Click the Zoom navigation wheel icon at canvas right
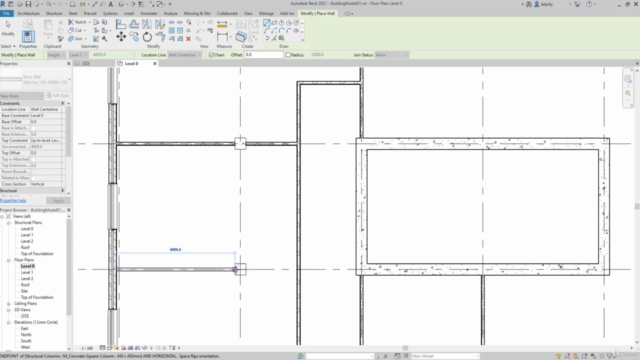The width and height of the screenshot is (640, 360). click(628, 79)
